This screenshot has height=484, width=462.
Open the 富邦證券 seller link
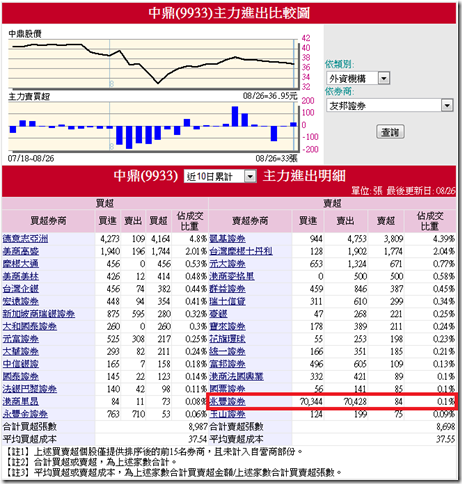tap(228, 364)
